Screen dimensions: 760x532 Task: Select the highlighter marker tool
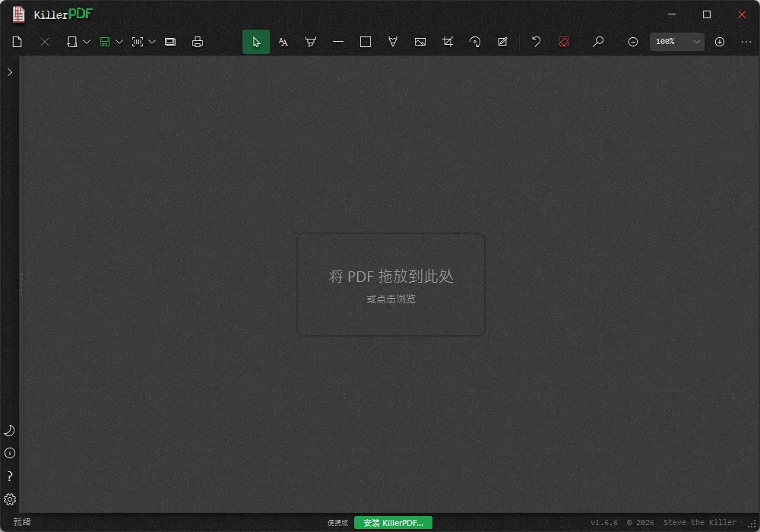click(x=311, y=42)
